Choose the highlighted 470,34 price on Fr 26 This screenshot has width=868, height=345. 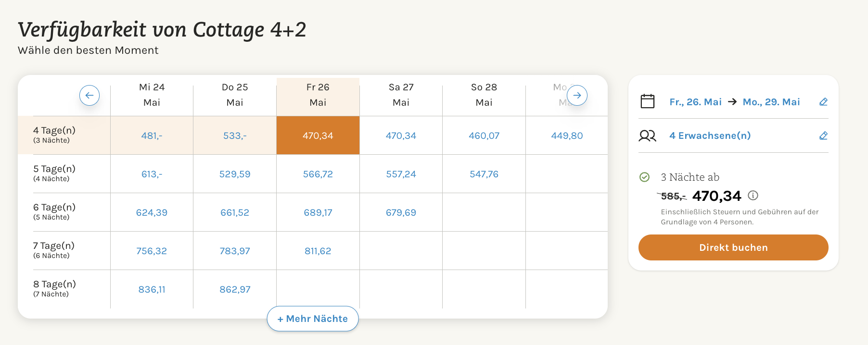click(x=318, y=136)
